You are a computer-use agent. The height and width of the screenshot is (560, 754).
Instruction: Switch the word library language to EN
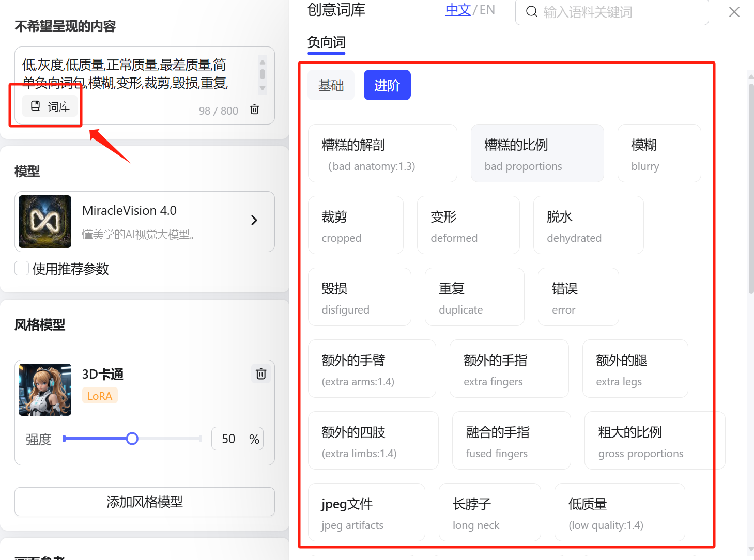pos(486,9)
